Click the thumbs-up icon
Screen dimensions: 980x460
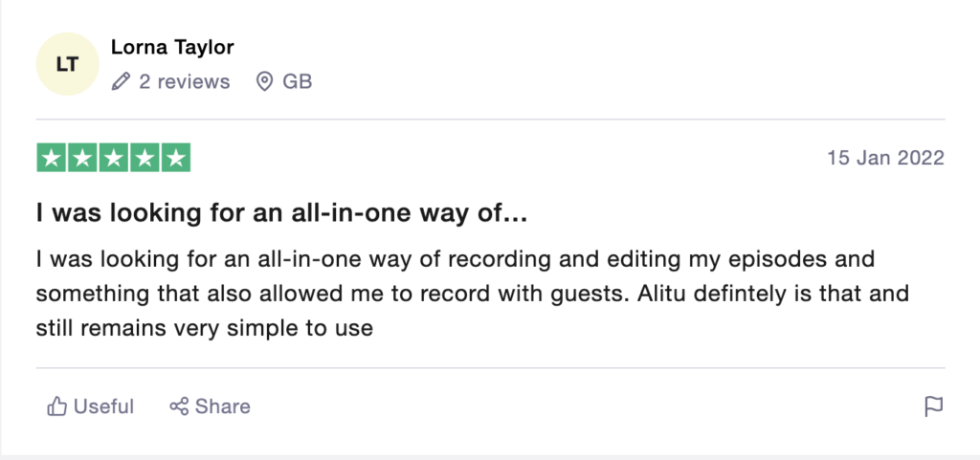(x=56, y=406)
